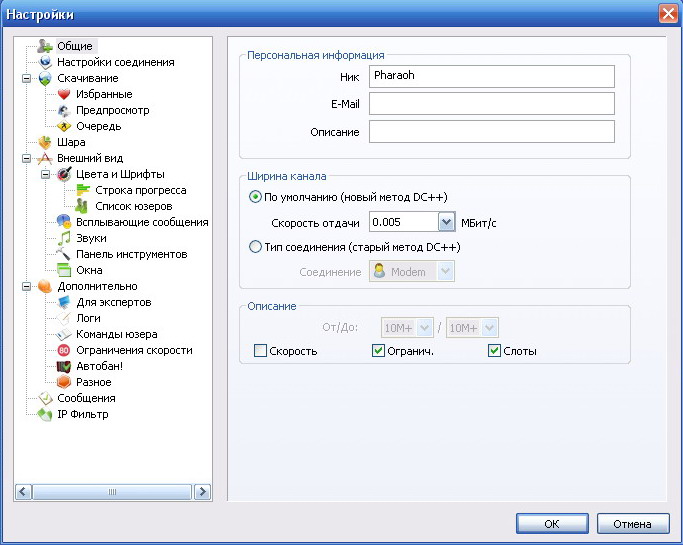Click the Автобан! icon
This screenshot has width=683, height=545.
(64, 366)
